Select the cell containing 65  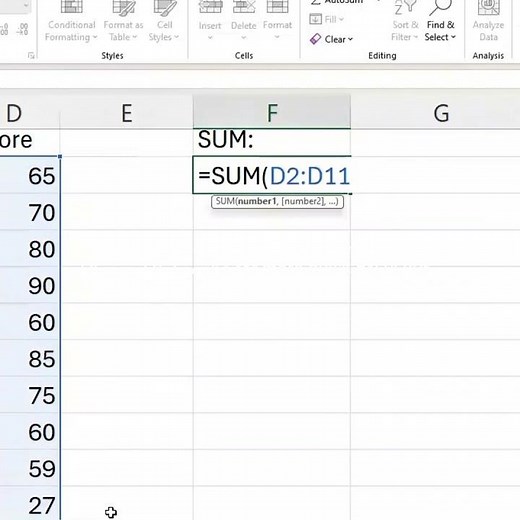30,176
